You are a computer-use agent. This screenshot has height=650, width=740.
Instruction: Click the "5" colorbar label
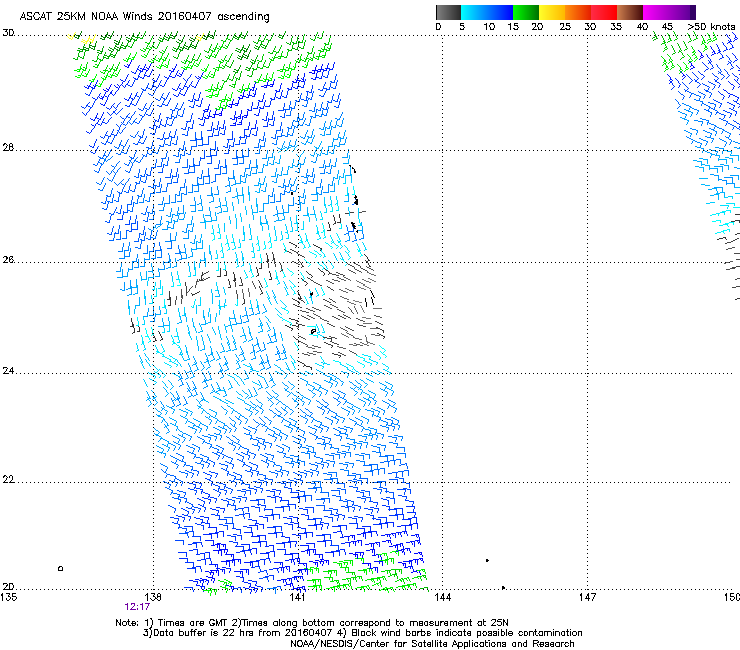(x=462, y=27)
